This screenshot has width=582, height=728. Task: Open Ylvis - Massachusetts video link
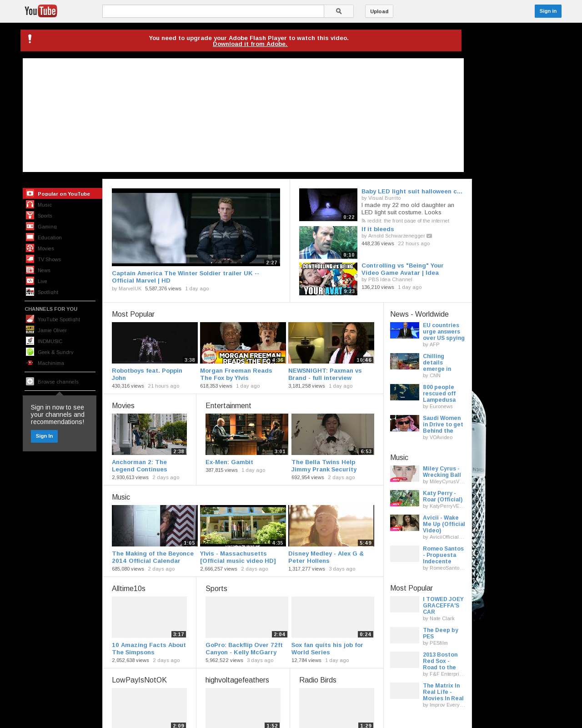[x=238, y=557]
